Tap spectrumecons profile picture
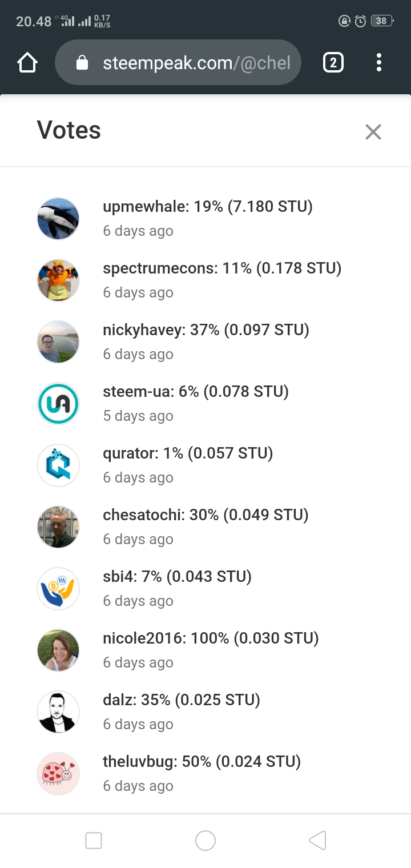The image size is (411, 868). click(x=58, y=280)
